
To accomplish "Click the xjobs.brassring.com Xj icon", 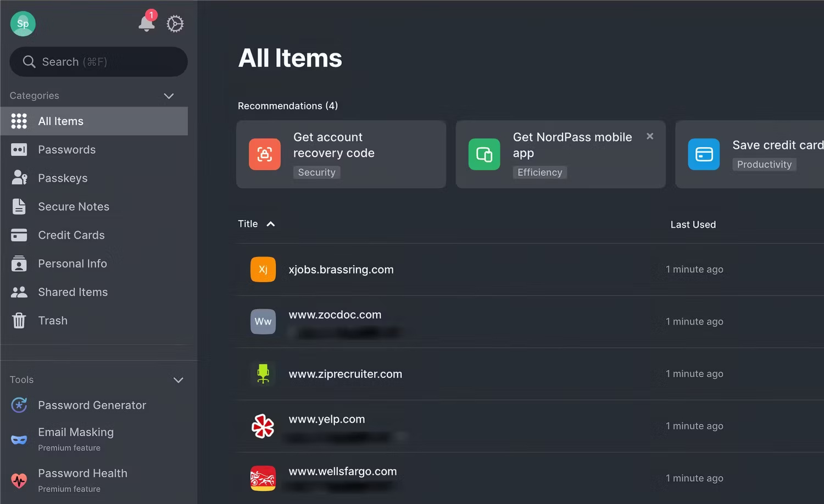I will tap(263, 270).
